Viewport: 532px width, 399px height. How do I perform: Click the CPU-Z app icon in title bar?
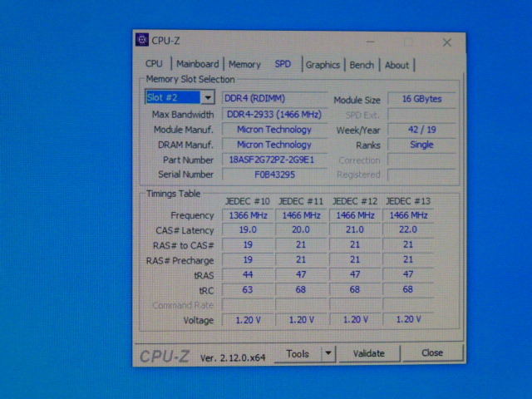point(142,40)
